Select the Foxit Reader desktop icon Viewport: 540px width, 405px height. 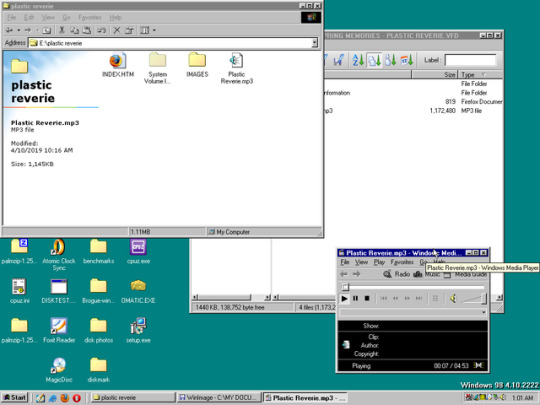59,330
